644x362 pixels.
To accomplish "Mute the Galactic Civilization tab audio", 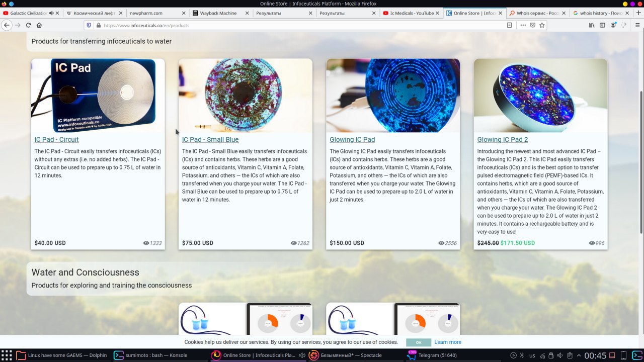I will [51, 13].
